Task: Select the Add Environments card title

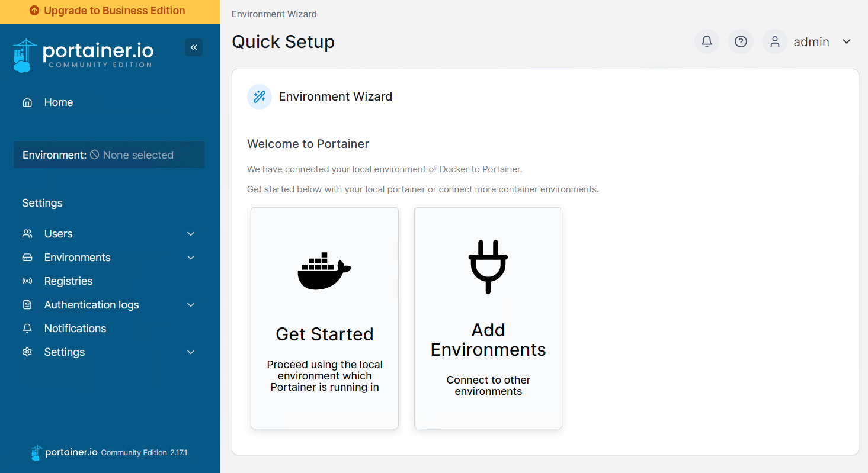Action: [488, 340]
